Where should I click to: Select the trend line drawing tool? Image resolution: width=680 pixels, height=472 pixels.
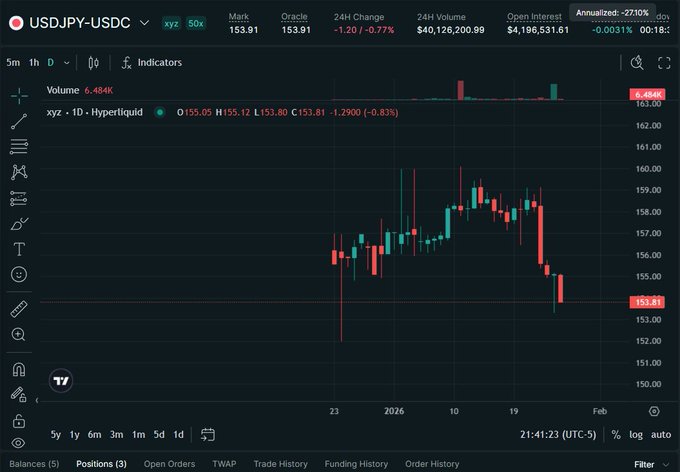[19, 121]
